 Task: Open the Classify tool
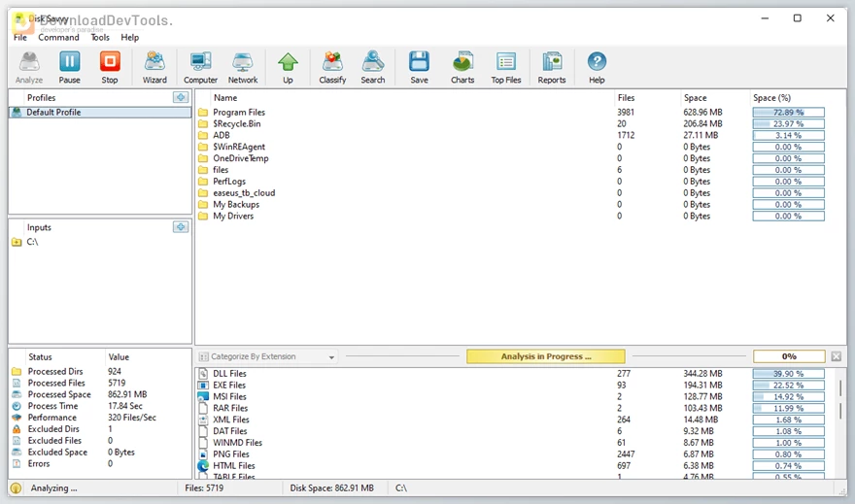tap(332, 68)
